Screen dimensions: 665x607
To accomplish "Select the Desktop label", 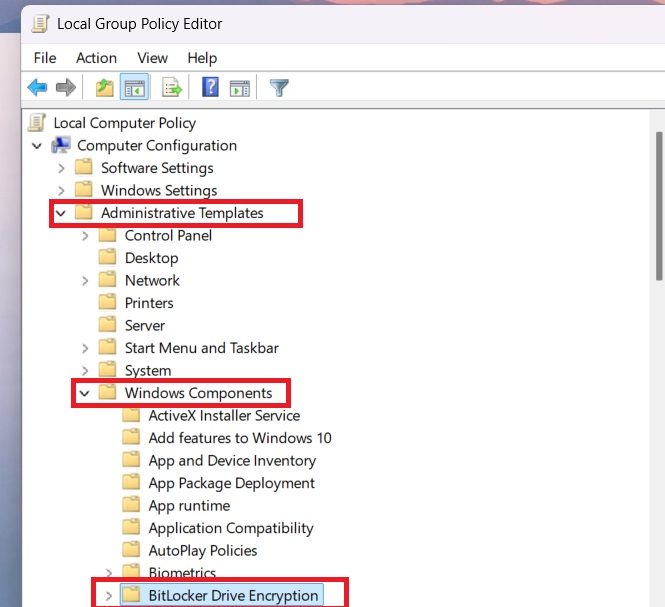I will pyautogui.click(x=151, y=258).
